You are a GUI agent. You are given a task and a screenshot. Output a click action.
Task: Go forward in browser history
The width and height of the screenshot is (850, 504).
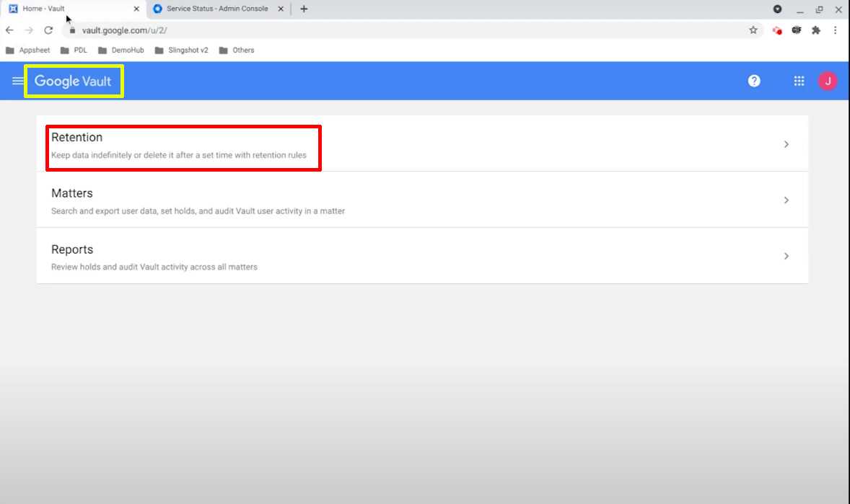coord(29,30)
